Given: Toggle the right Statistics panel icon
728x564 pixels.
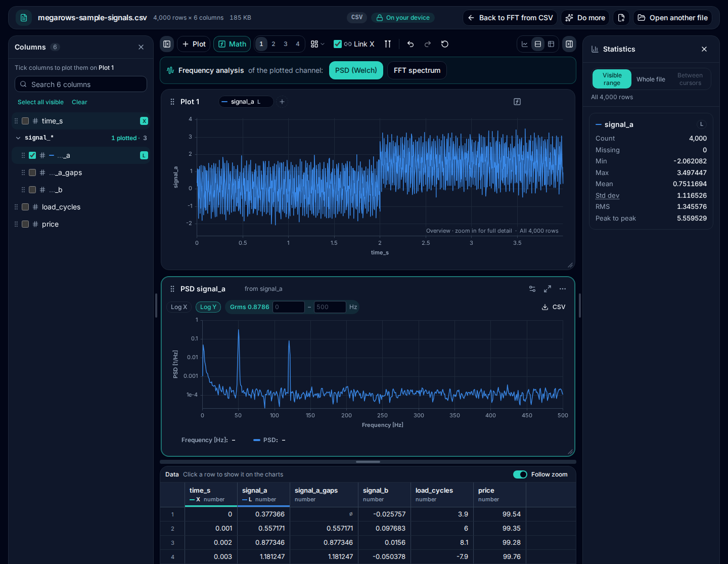Looking at the screenshot, I should click(x=569, y=44).
